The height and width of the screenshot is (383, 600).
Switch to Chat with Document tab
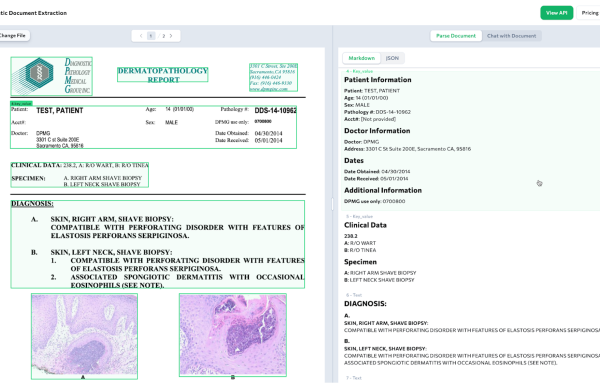pyautogui.click(x=511, y=36)
